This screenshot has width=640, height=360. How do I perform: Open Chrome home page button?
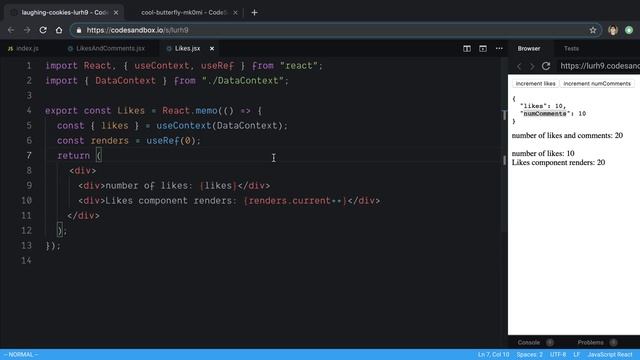click(59, 30)
